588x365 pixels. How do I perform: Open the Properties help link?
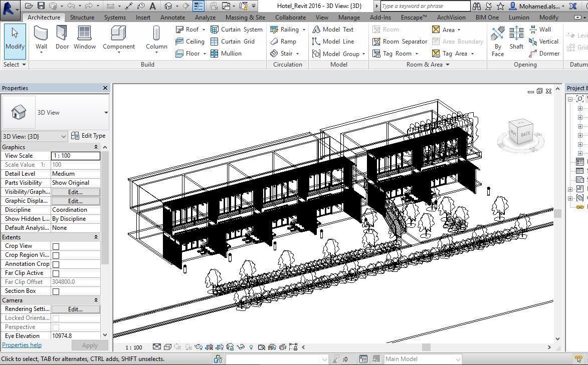click(x=22, y=345)
